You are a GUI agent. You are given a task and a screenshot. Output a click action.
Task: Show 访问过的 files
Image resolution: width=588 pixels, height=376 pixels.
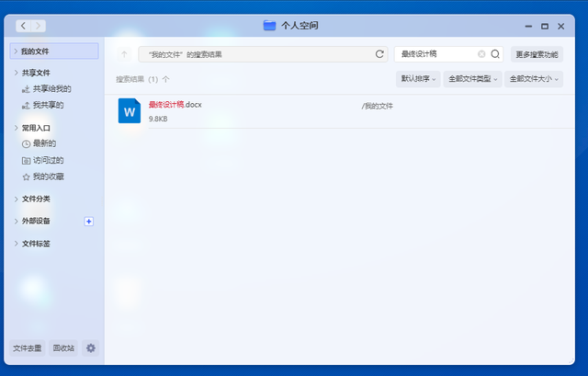point(48,161)
